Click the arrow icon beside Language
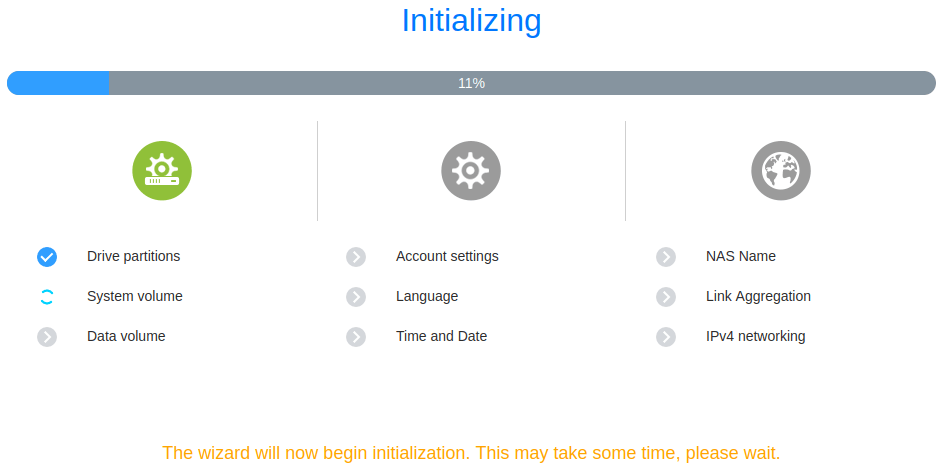945x469 pixels. [x=356, y=297]
